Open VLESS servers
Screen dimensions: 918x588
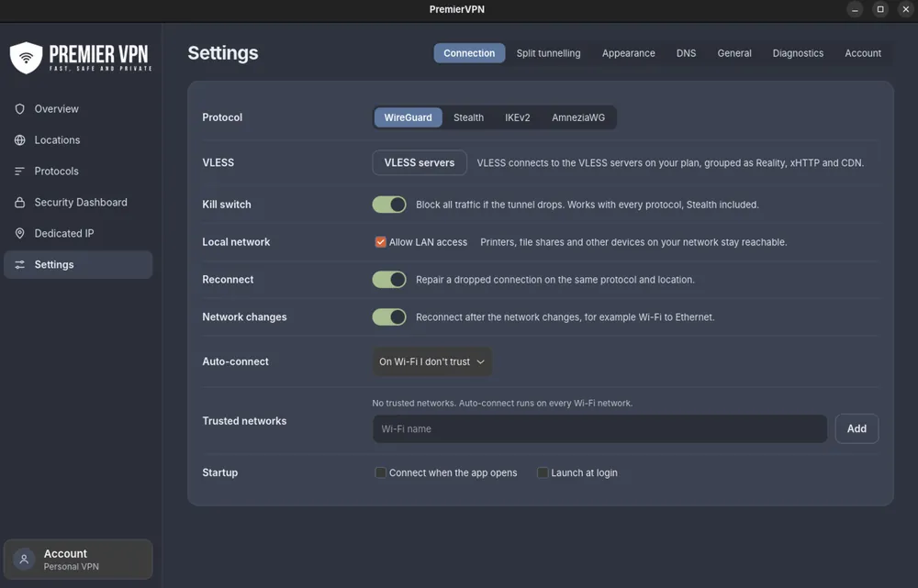point(420,162)
